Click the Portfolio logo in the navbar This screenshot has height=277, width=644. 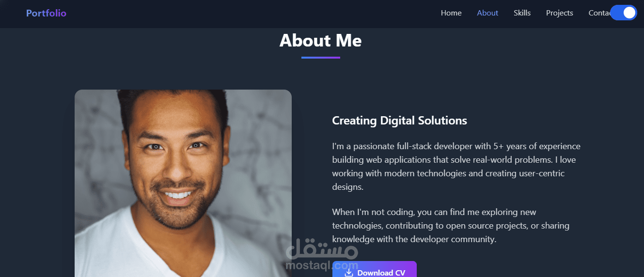(x=46, y=13)
